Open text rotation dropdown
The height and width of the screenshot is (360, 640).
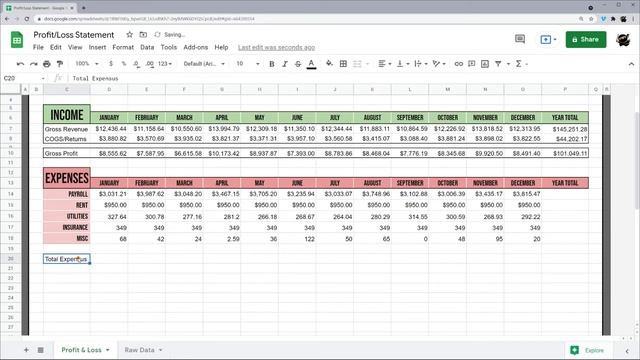[x=439, y=64]
